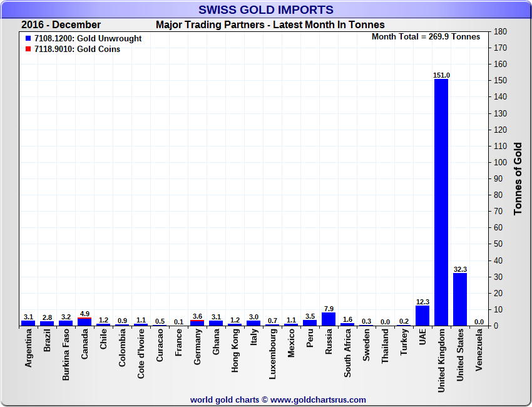
Task: Select the Russia bar
Action: (329, 319)
